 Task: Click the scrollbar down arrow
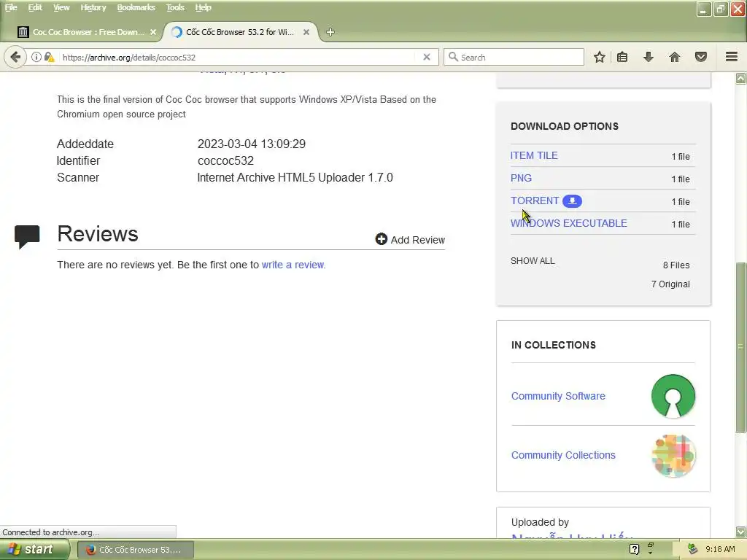coord(741,532)
